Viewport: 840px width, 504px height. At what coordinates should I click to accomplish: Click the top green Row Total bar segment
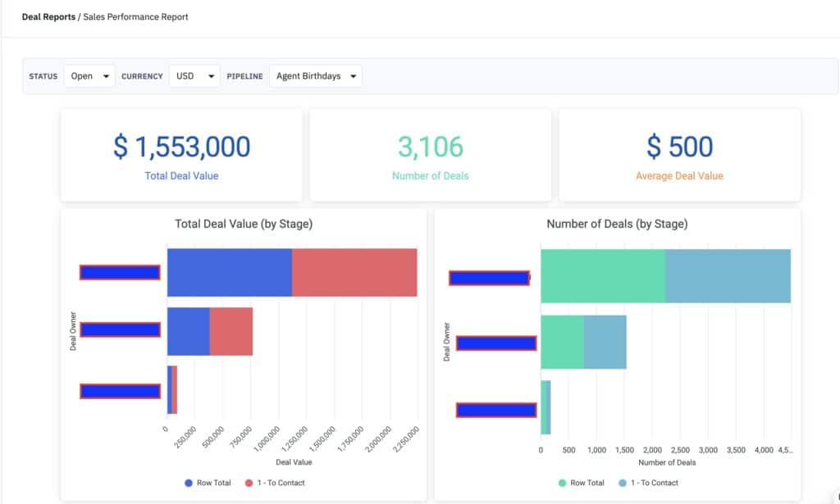[603, 276]
